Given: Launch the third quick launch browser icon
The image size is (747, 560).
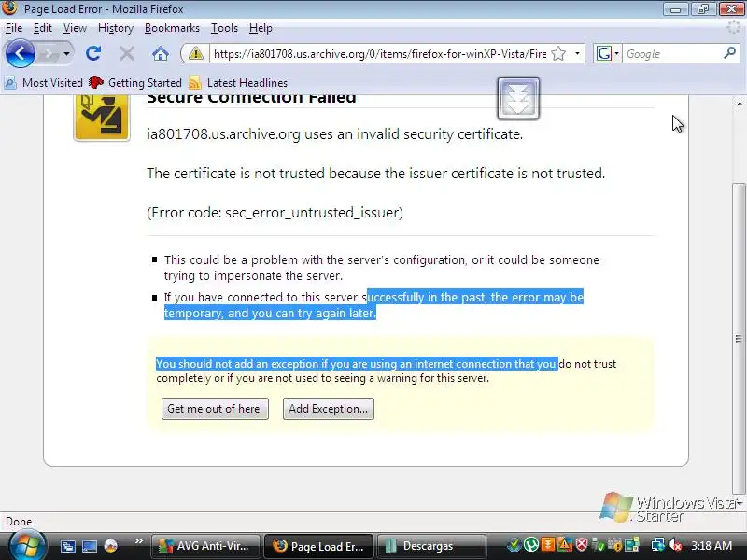Looking at the screenshot, I should (x=111, y=546).
